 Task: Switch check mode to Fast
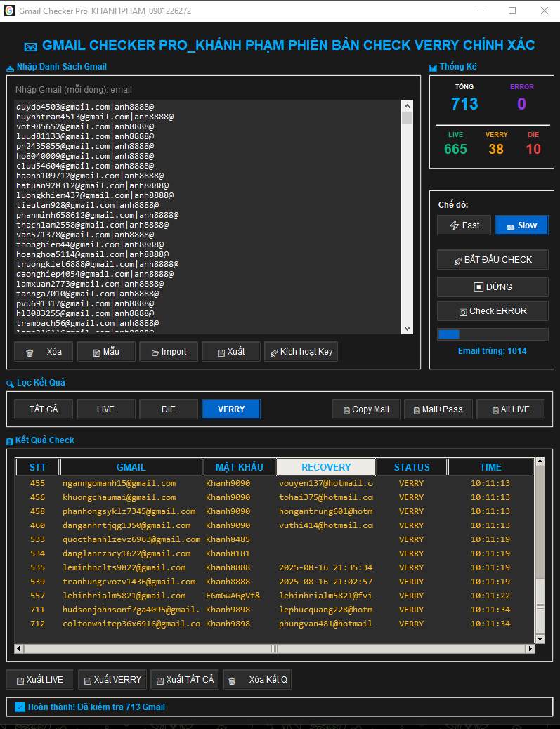[464, 225]
